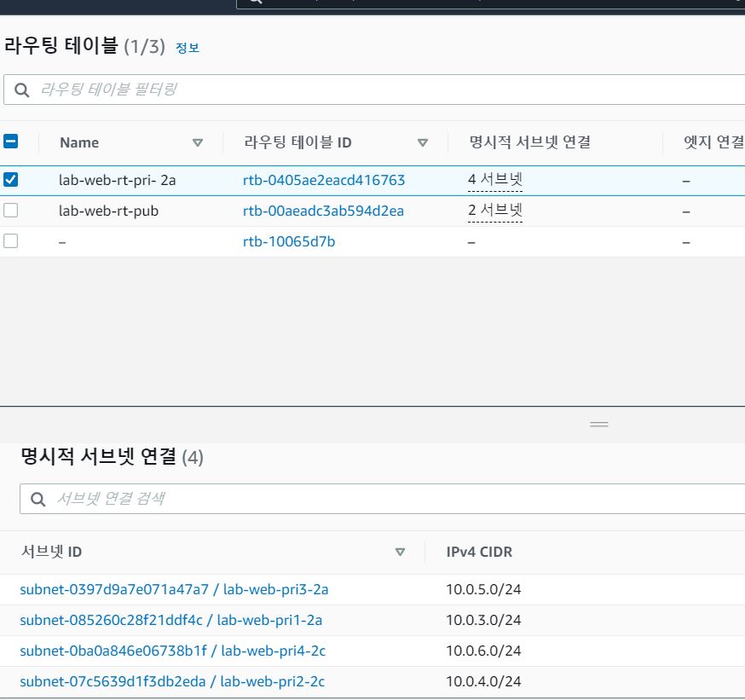
Task: Grab the split panel resize handle
Action: click(599, 424)
